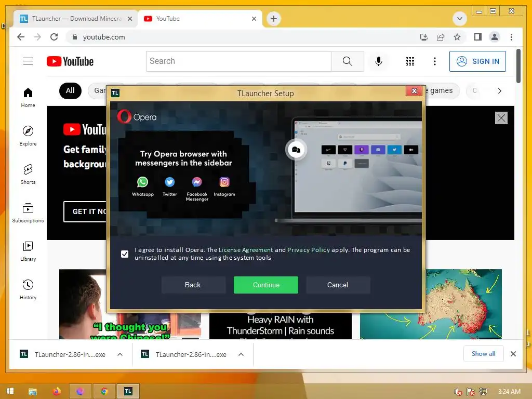Image resolution: width=532 pixels, height=399 pixels.
Task: Go back in Chrome browser
Action: pyautogui.click(x=21, y=37)
